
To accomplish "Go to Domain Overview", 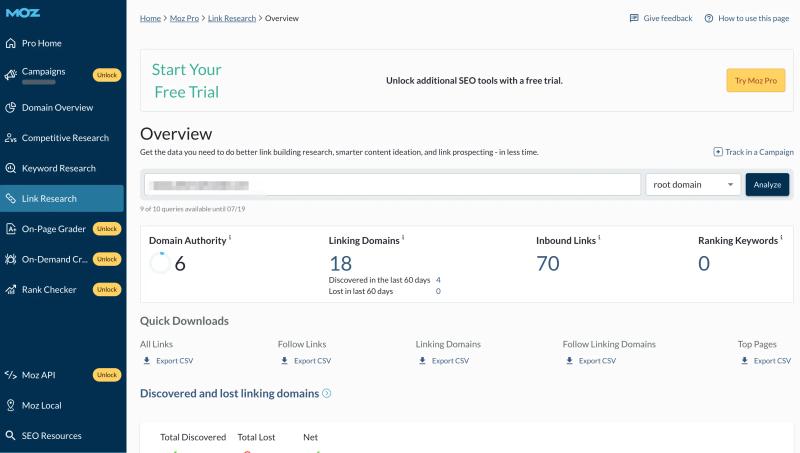I will [x=57, y=108].
